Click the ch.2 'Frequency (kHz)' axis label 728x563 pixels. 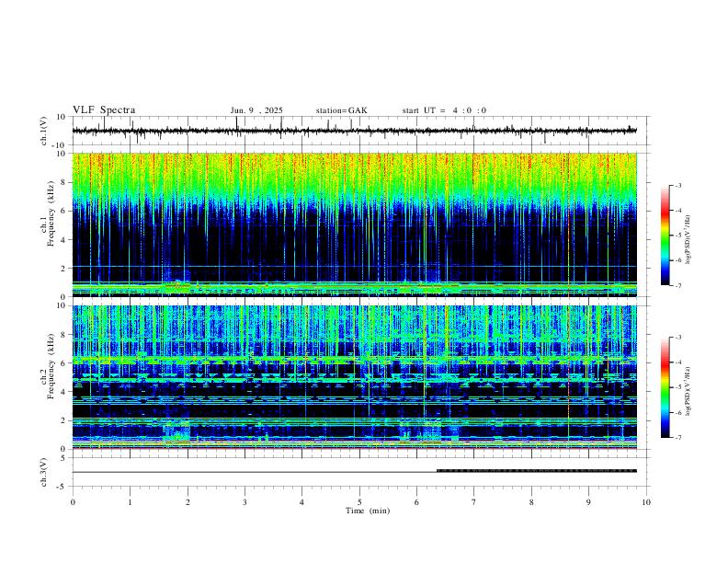(51, 366)
